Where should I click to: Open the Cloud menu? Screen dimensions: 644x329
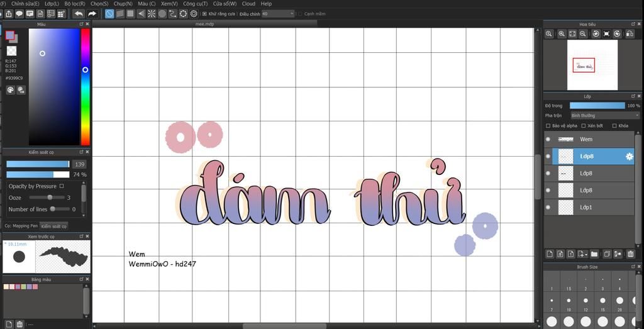click(248, 3)
